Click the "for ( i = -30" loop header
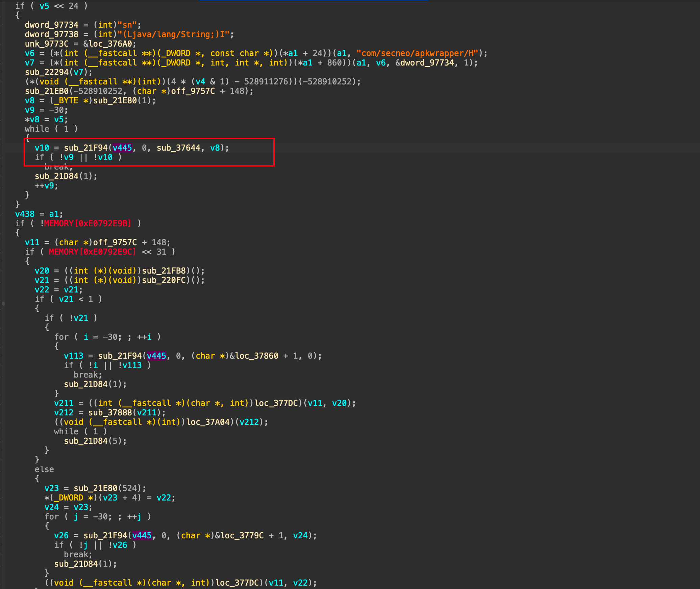Image resolution: width=700 pixels, height=589 pixels. point(108,337)
